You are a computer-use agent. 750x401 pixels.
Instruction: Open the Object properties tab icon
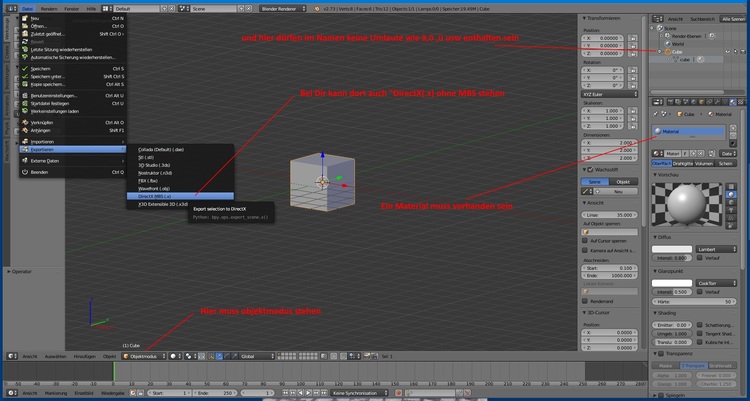point(702,101)
